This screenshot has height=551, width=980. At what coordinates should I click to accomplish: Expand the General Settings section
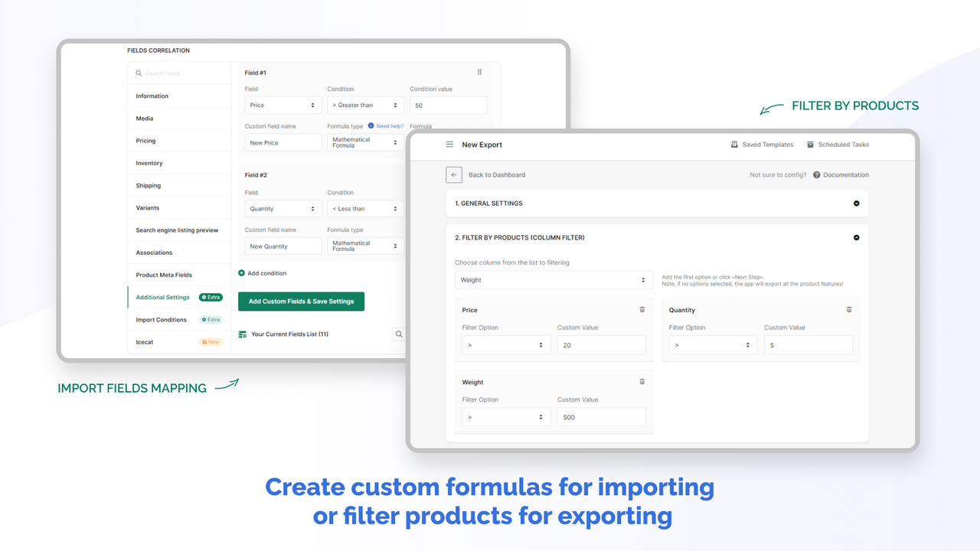[856, 203]
